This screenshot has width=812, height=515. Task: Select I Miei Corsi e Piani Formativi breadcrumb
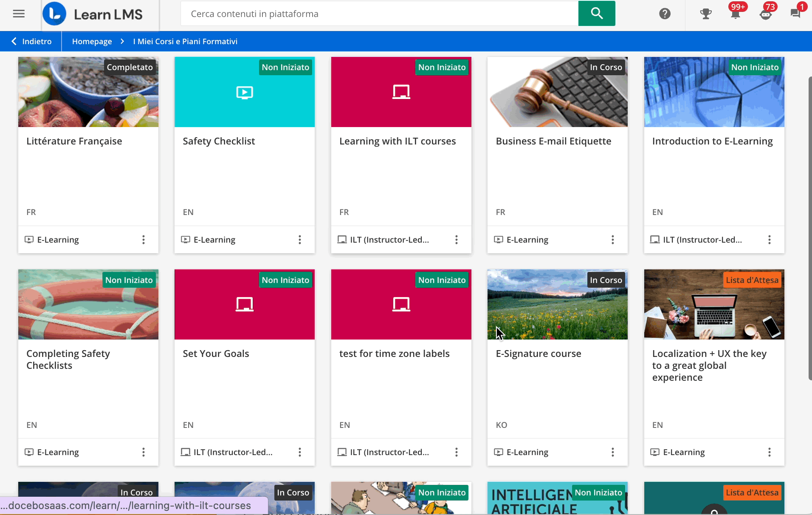pos(185,41)
